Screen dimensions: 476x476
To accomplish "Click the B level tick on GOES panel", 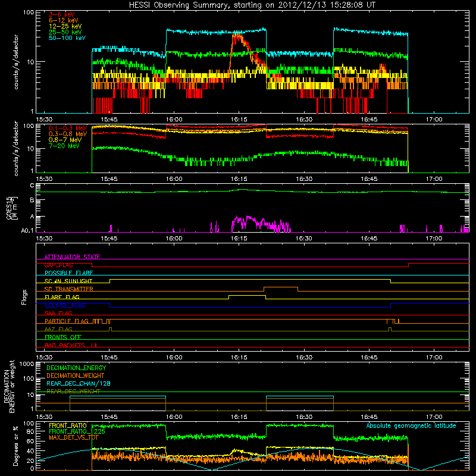I will pyautogui.click(x=32, y=200).
